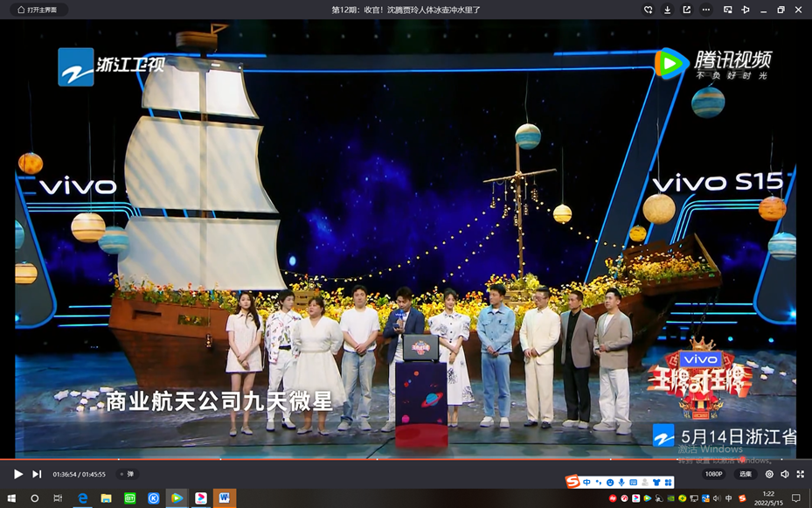Click the Sogou input method logo
Viewport: 812px width, 508px height.
573,482
